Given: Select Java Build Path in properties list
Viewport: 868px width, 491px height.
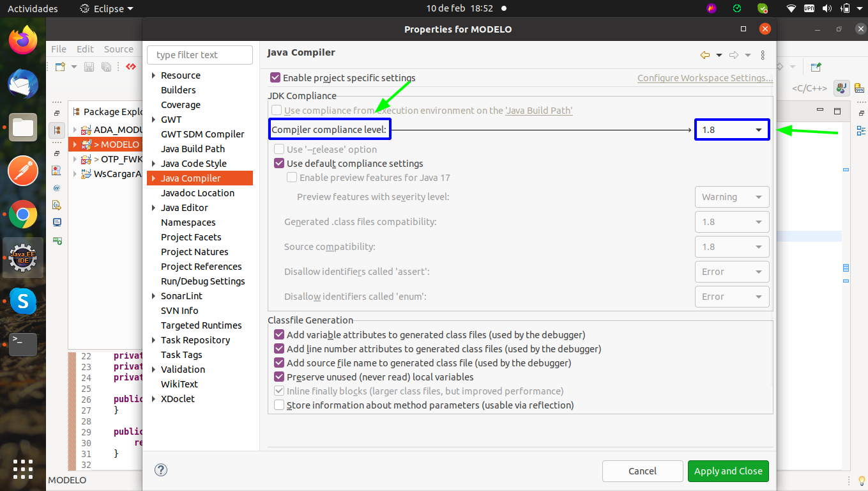Looking at the screenshot, I should [x=193, y=149].
